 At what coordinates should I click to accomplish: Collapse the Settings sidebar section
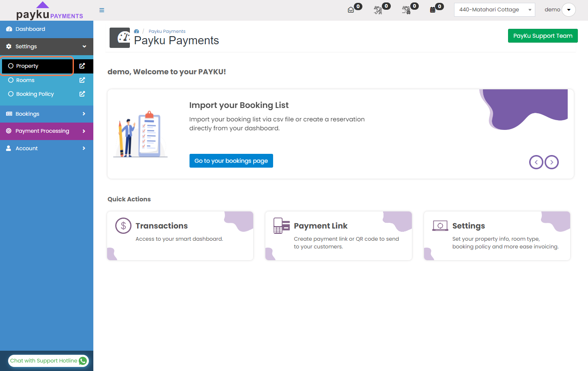tap(47, 47)
